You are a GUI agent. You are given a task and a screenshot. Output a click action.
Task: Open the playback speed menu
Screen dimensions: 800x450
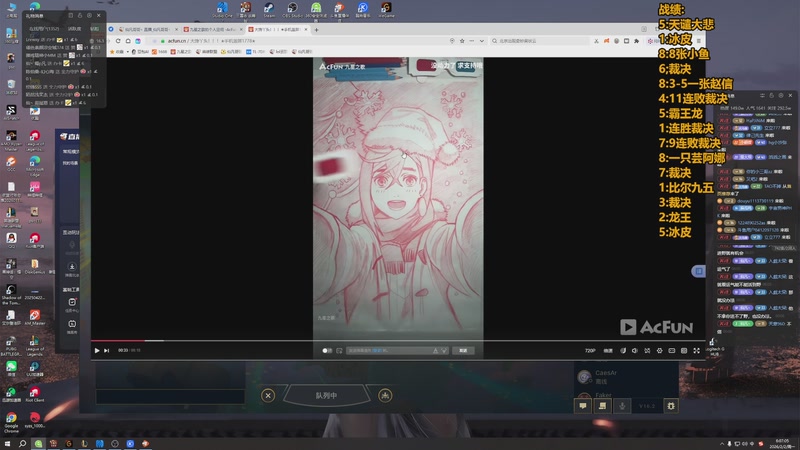pyautogui.click(x=608, y=351)
